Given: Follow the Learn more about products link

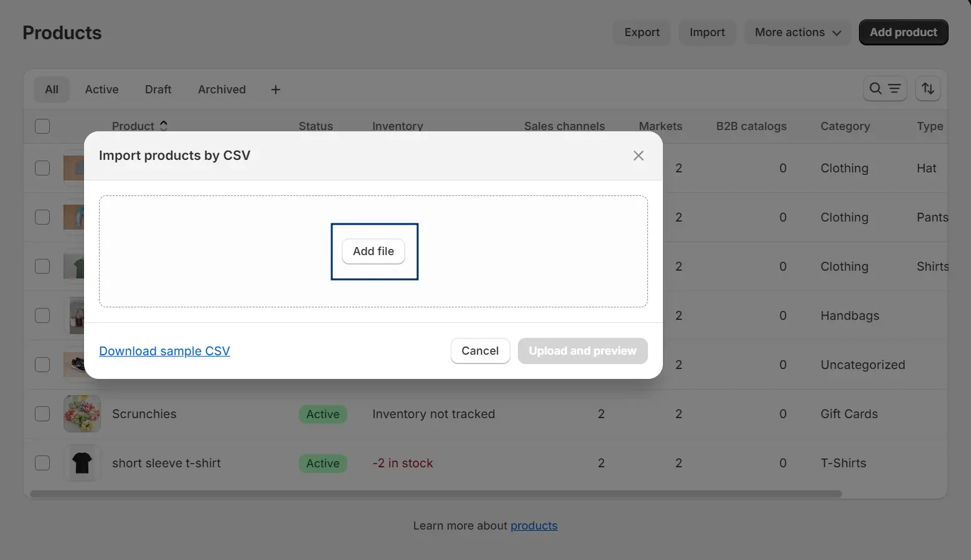Looking at the screenshot, I should (534, 526).
